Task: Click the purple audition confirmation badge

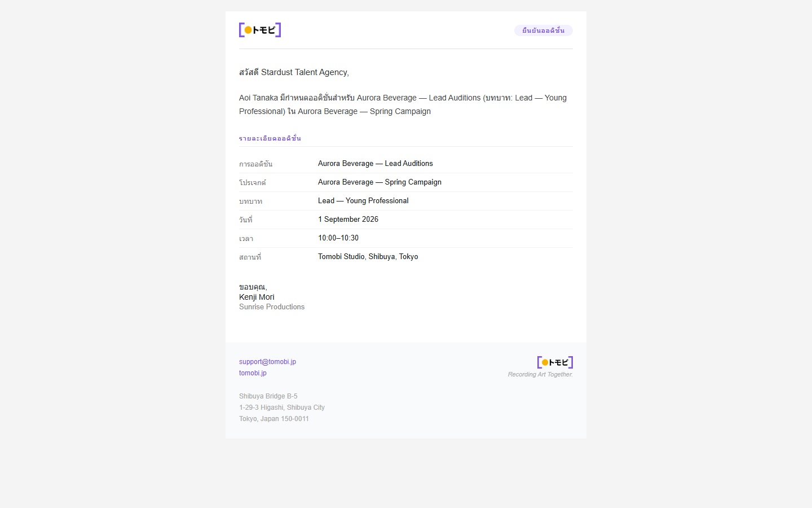Action: click(x=543, y=30)
